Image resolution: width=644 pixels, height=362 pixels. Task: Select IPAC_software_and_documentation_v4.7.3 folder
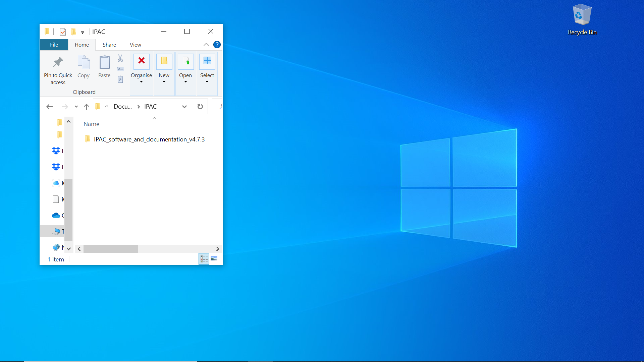click(x=149, y=139)
